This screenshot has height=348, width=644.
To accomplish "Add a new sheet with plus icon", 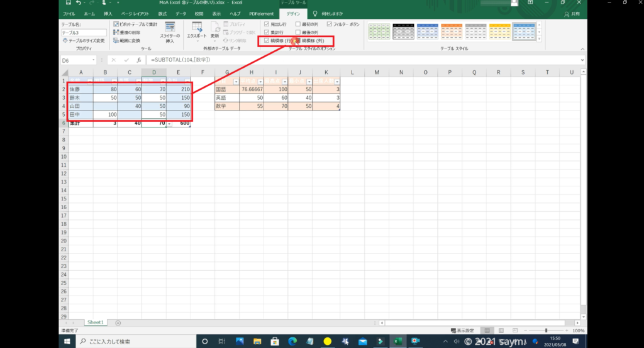I will coord(118,322).
